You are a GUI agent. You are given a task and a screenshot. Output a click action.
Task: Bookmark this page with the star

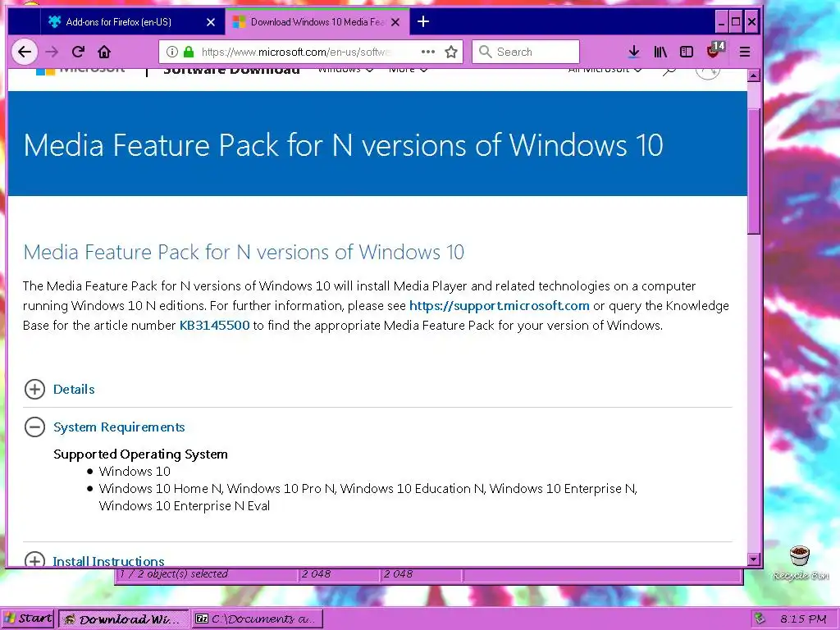(x=451, y=52)
